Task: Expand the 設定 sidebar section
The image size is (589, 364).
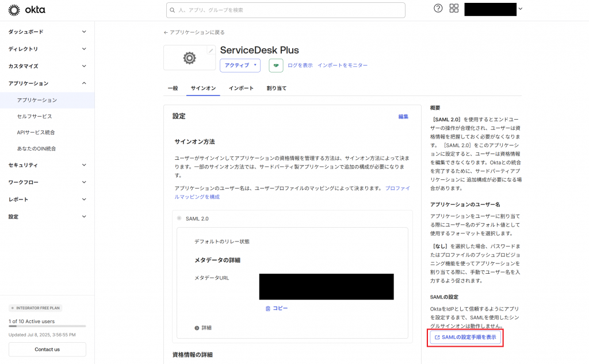Action: click(x=47, y=217)
